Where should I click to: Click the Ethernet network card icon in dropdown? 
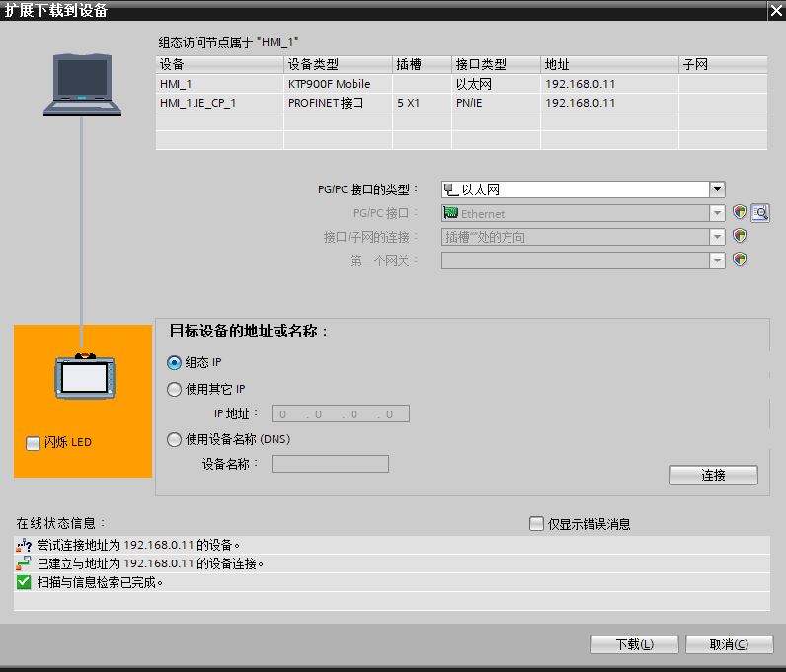pyautogui.click(x=450, y=213)
